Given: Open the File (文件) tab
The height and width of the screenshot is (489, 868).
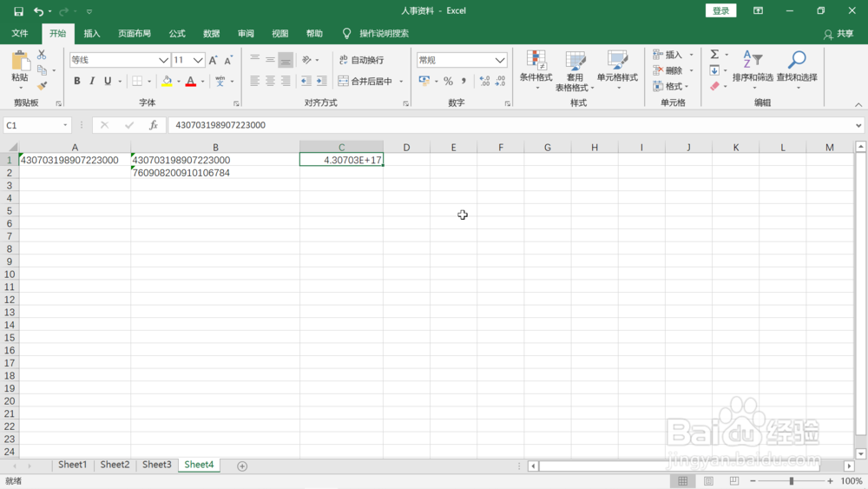Looking at the screenshot, I should 20,33.
